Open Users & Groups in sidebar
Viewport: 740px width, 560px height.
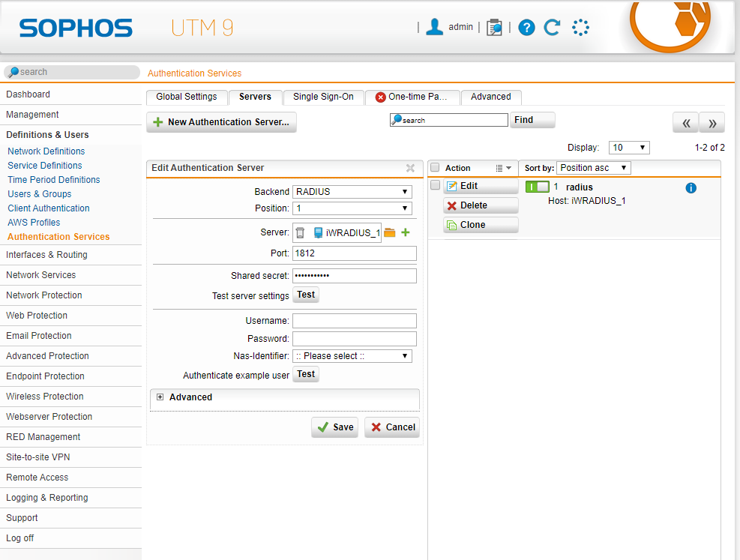(x=40, y=194)
